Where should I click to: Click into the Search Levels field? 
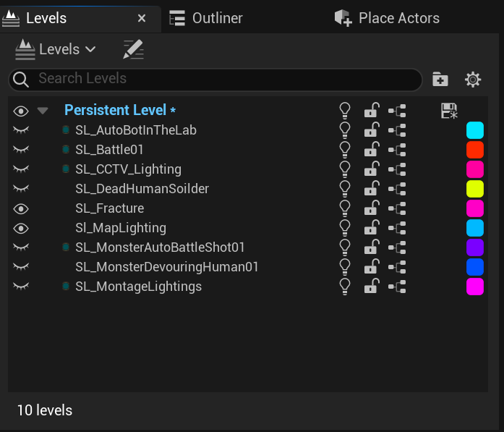pos(217,79)
